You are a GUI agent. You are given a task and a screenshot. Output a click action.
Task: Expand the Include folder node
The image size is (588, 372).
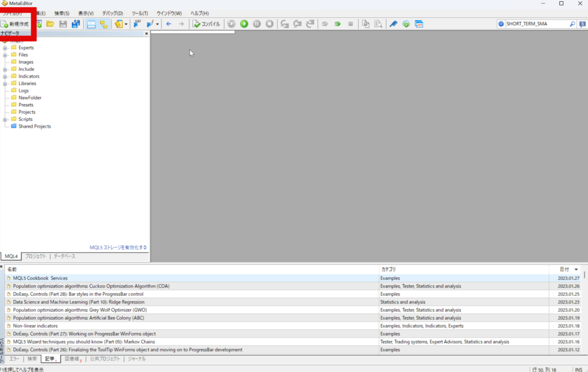pyautogui.click(x=5, y=70)
